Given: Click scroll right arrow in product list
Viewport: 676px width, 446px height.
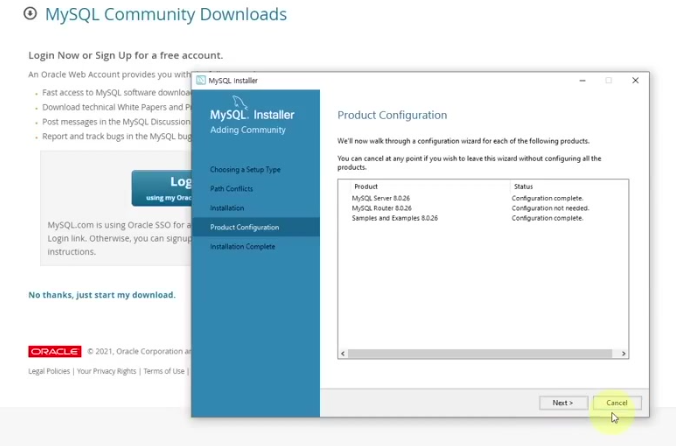Looking at the screenshot, I should (x=623, y=353).
